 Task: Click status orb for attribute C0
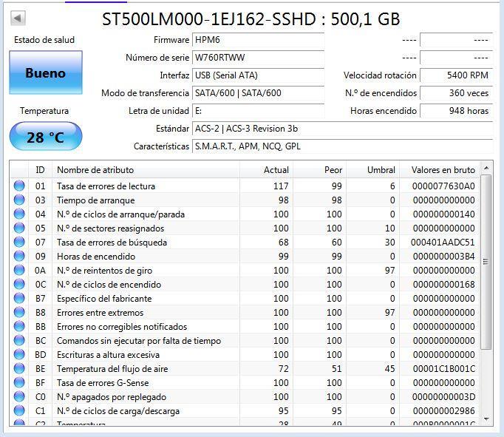click(19, 396)
